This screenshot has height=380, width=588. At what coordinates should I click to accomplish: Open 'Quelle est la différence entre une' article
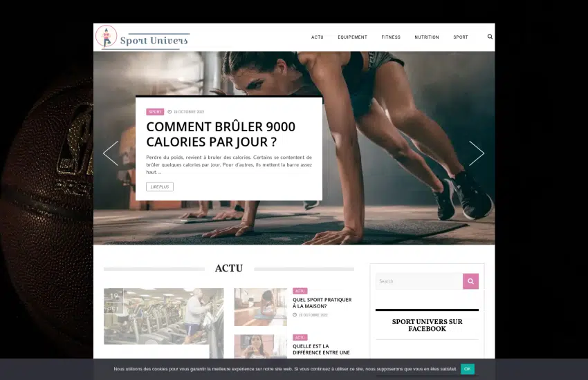[x=322, y=350]
